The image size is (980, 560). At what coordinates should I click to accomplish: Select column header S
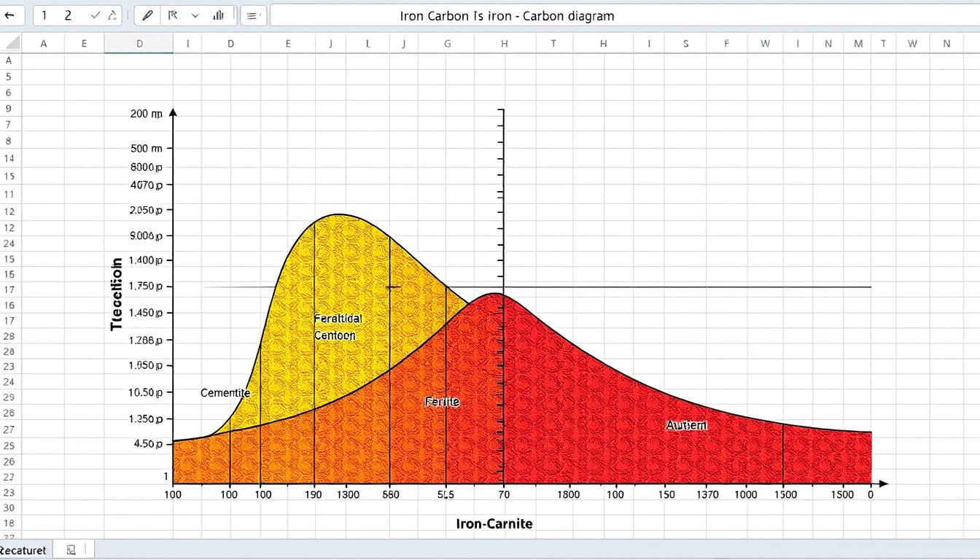(685, 44)
